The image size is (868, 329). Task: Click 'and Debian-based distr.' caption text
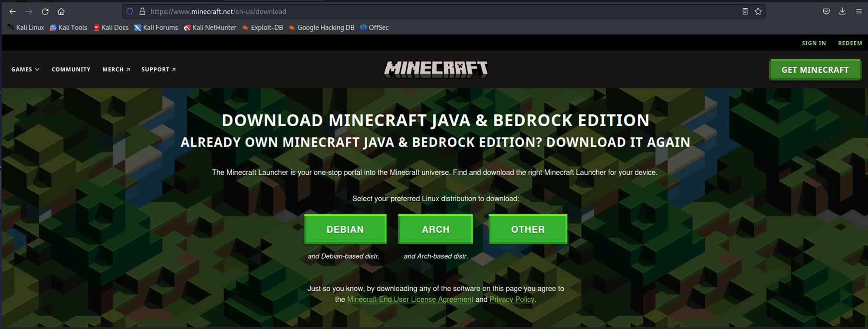344,256
